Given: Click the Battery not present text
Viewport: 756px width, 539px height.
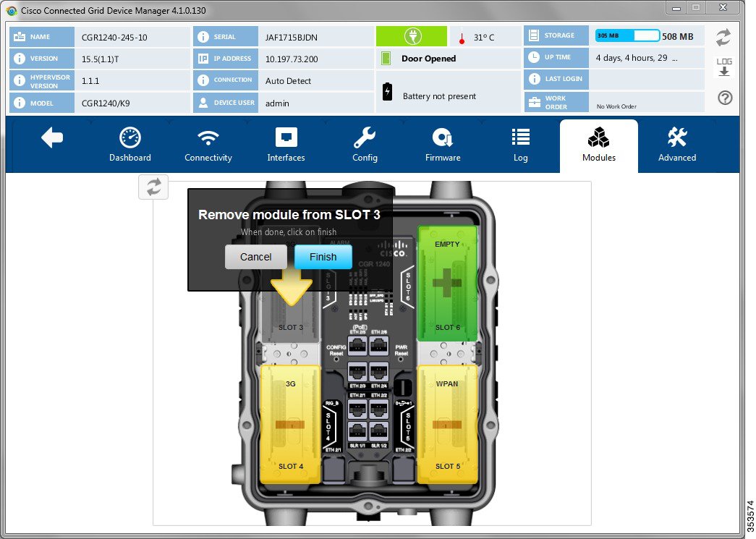Looking at the screenshot, I should point(439,96).
